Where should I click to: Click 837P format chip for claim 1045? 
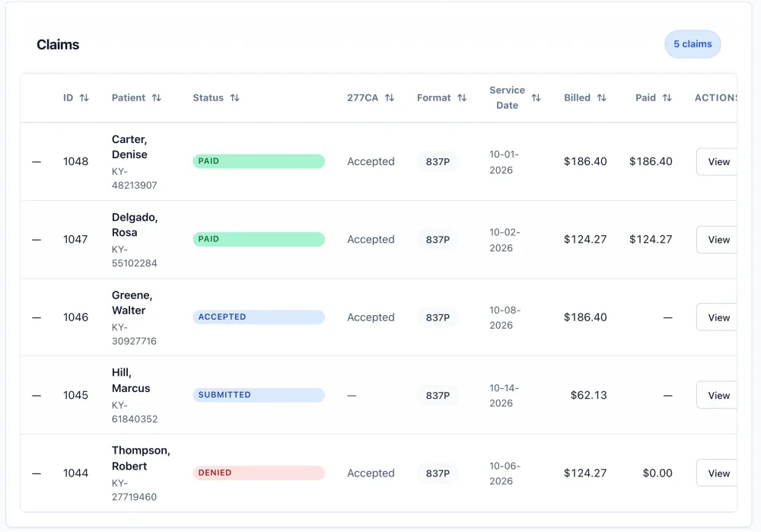[x=438, y=395]
